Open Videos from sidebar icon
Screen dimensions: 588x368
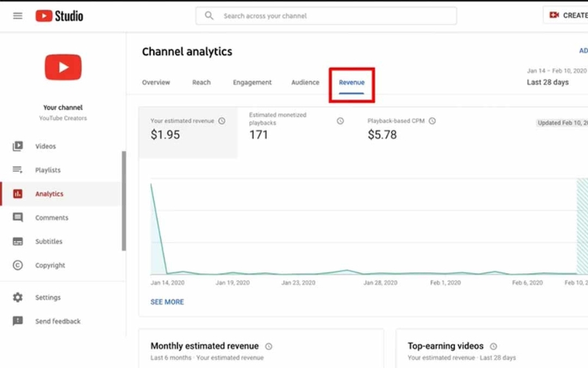tap(18, 146)
